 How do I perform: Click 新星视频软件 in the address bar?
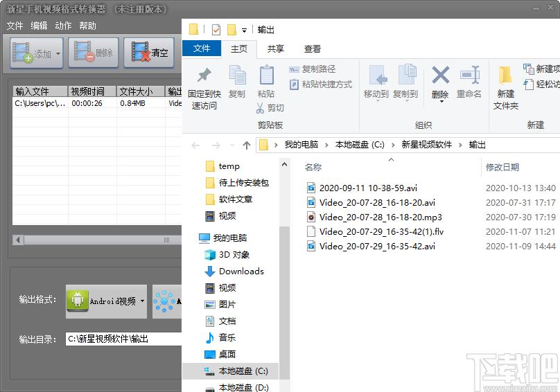pyautogui.click(x=426, y=145)
